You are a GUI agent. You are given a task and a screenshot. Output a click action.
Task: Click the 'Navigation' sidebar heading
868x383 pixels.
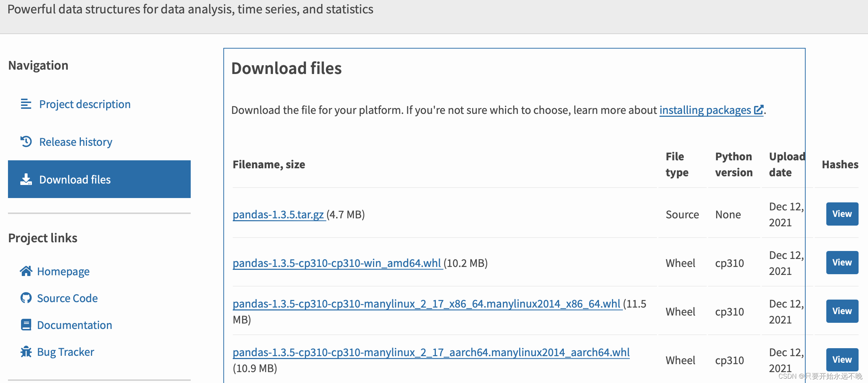[38, 65]
